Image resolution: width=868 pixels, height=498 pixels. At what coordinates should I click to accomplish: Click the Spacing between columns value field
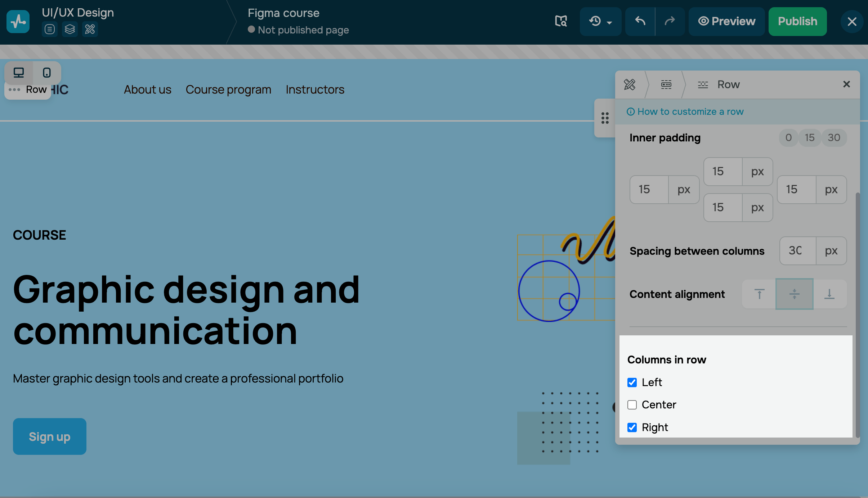click(x=798, y=251)
